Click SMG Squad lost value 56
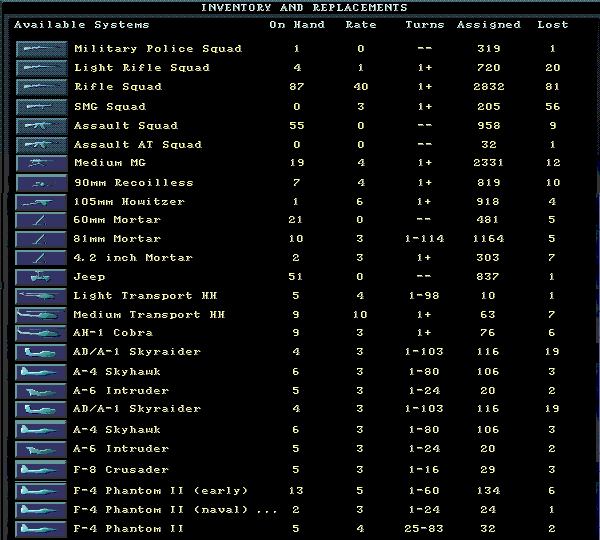 553,107
